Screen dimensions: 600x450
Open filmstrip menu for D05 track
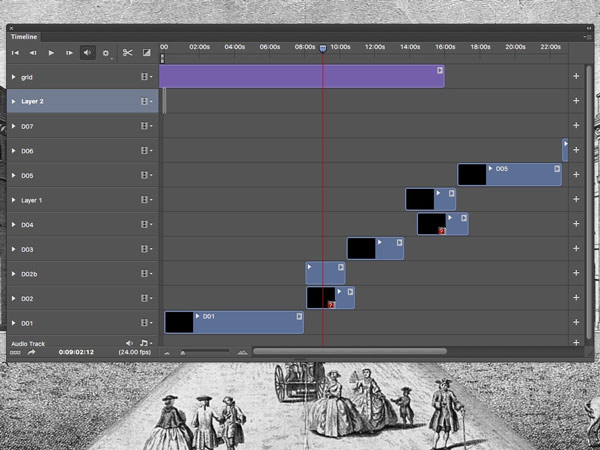tap(146, 175)
